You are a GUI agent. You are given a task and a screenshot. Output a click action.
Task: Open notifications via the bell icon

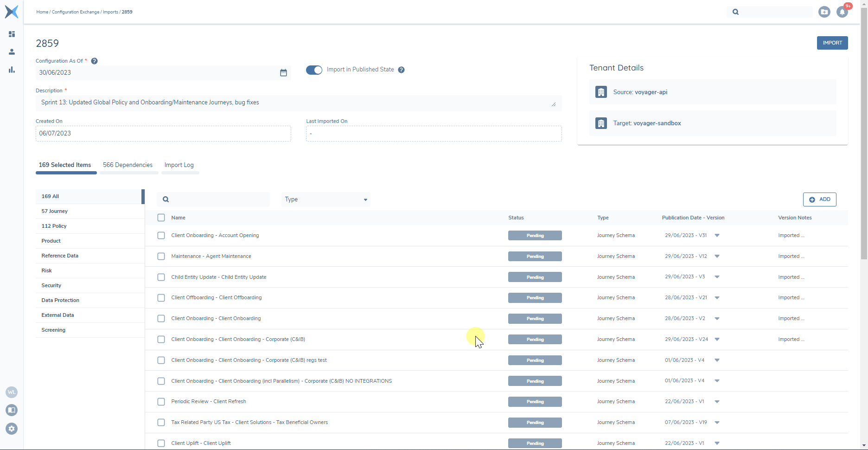(842, 12)
